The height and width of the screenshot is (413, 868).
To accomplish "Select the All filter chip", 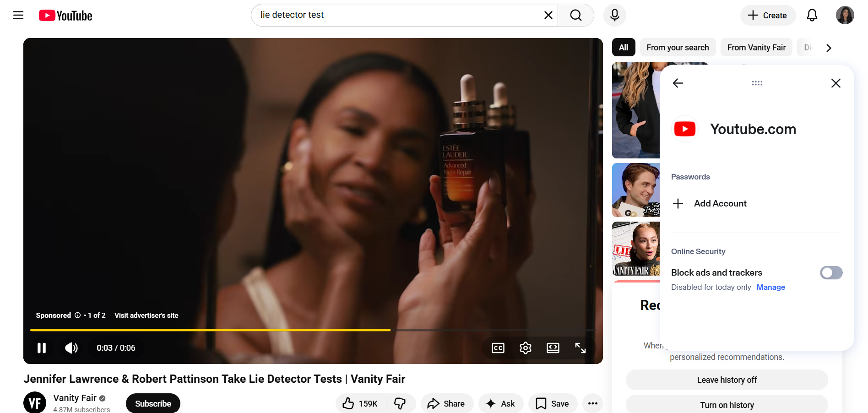I will click(x=624, y=47).
